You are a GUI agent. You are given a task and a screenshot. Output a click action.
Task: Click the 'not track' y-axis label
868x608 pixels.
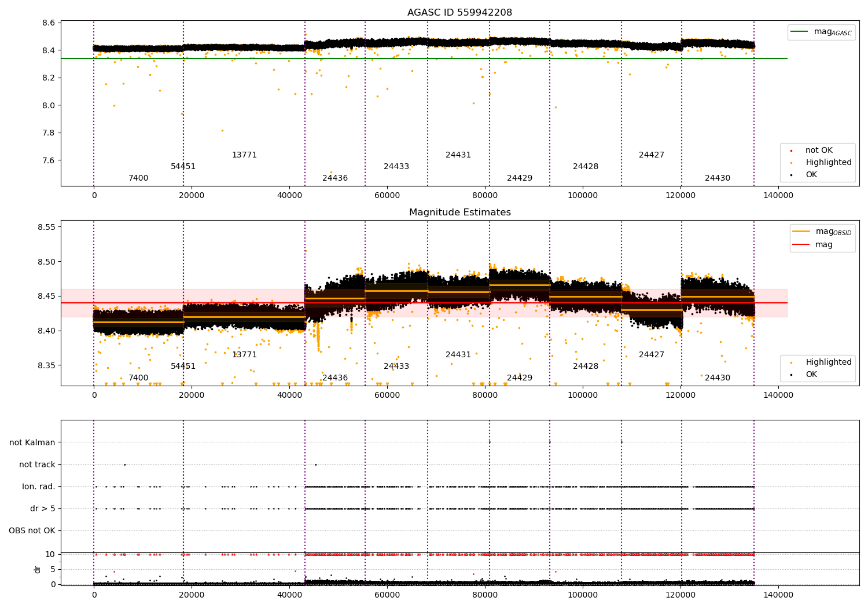37,465
